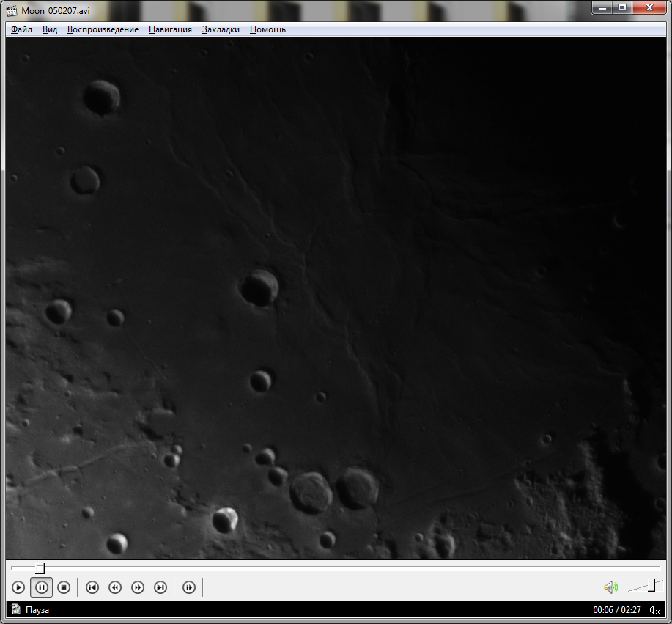The width and height of the screenshot is (672, 624).
Task: Open the Файл menu
Action: [x=21, y=29]
